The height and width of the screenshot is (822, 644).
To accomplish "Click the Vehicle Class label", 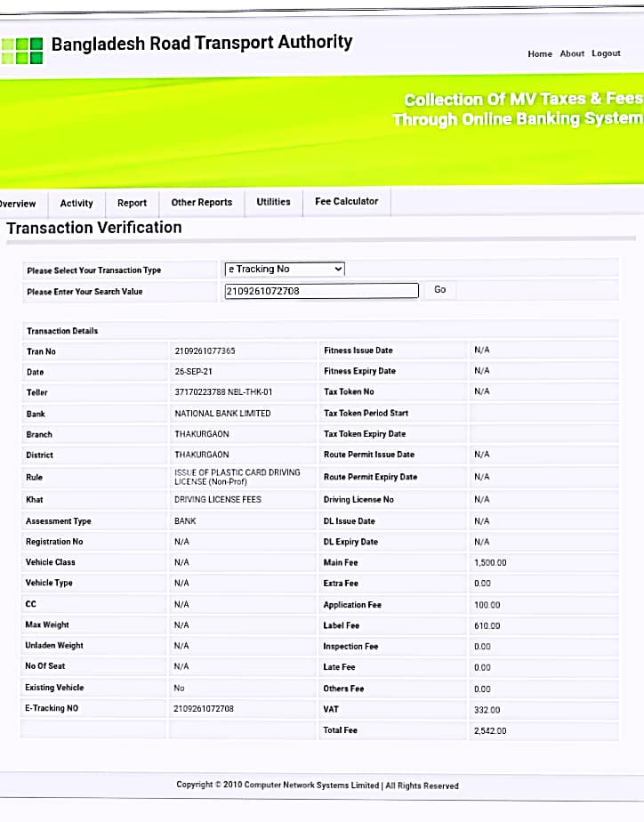I will point(51,562).
